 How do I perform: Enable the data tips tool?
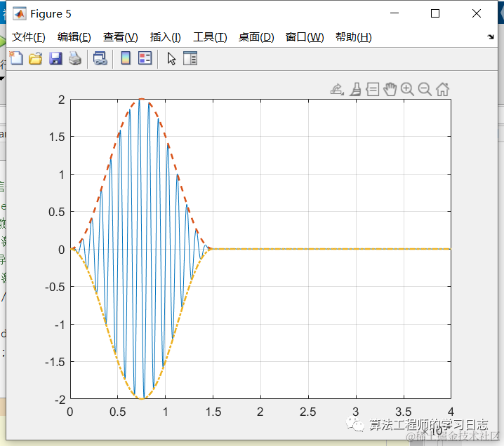[x=373, y=89]
